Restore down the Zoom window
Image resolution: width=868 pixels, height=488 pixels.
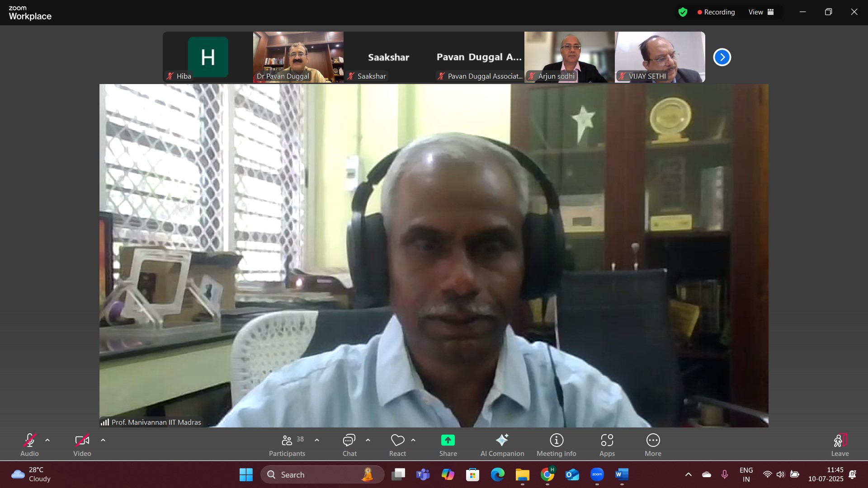829,12
